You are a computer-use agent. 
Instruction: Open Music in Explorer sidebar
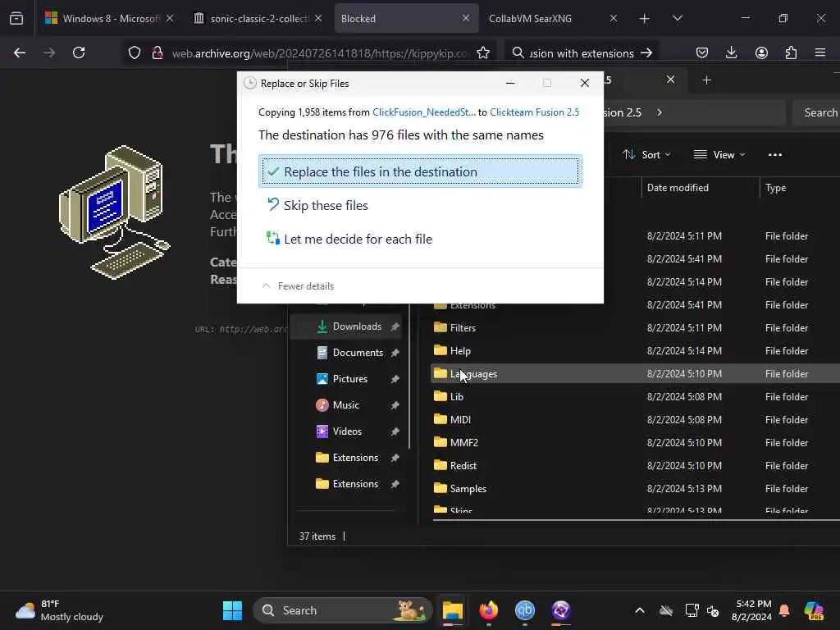[x=345, y=405]
